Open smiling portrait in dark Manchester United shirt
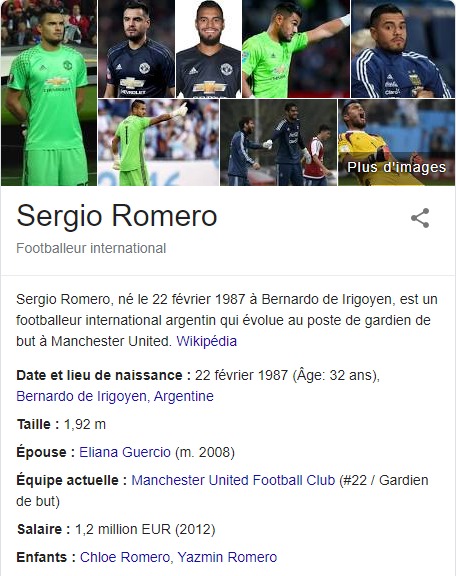 pyautogui.click(x=208, y=48)
